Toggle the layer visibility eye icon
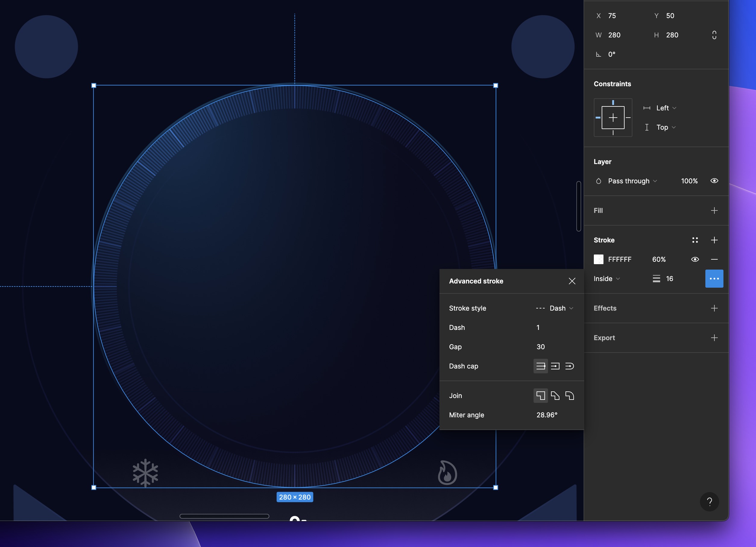The height and width of the screenshot is (547, 756). click(714, 181)
